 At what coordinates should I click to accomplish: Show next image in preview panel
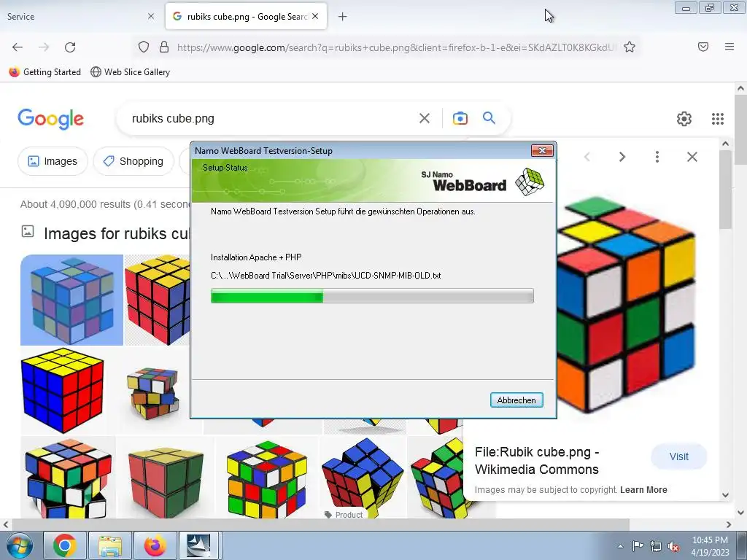622,157
